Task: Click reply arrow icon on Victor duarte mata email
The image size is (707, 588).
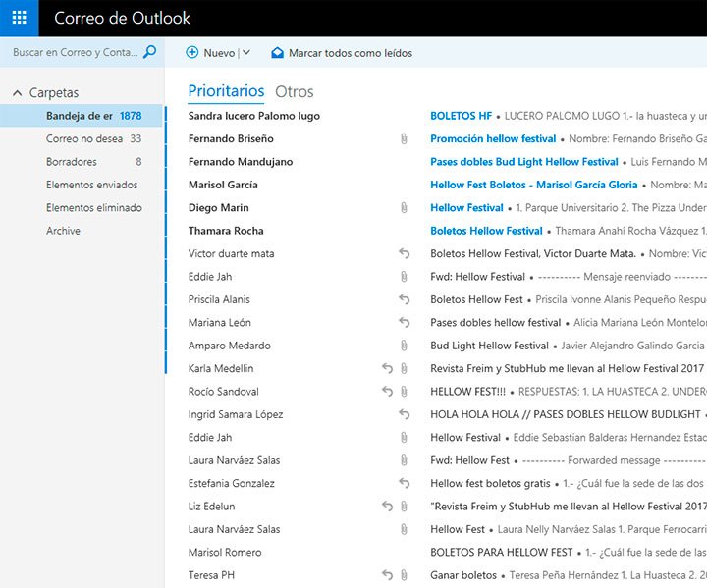Action: click(x=403, y=254)
